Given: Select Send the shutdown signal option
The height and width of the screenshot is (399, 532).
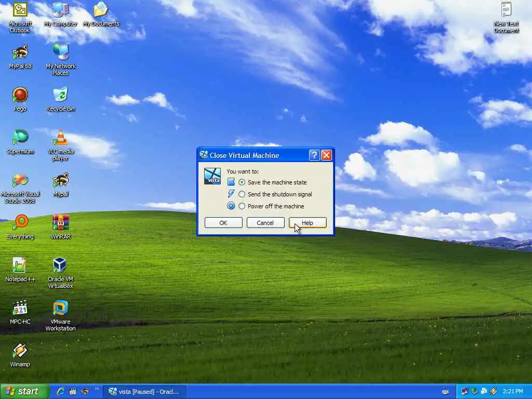Looking at the screenshot, I should click(x=242, y=194).
